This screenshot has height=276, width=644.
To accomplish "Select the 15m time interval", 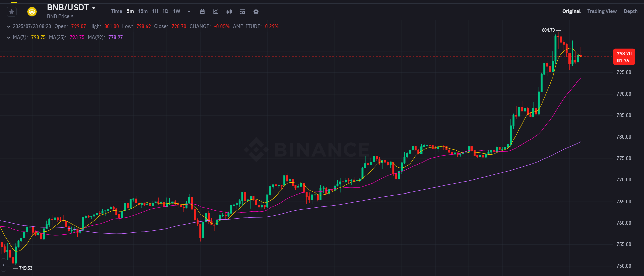I will [x=143, y=11].
